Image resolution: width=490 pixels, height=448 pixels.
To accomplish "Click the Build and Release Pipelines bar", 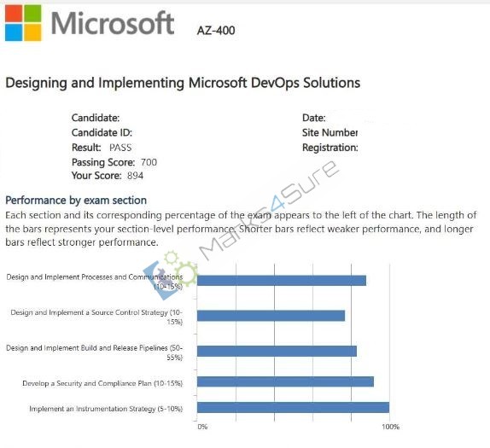I will 277,351.
